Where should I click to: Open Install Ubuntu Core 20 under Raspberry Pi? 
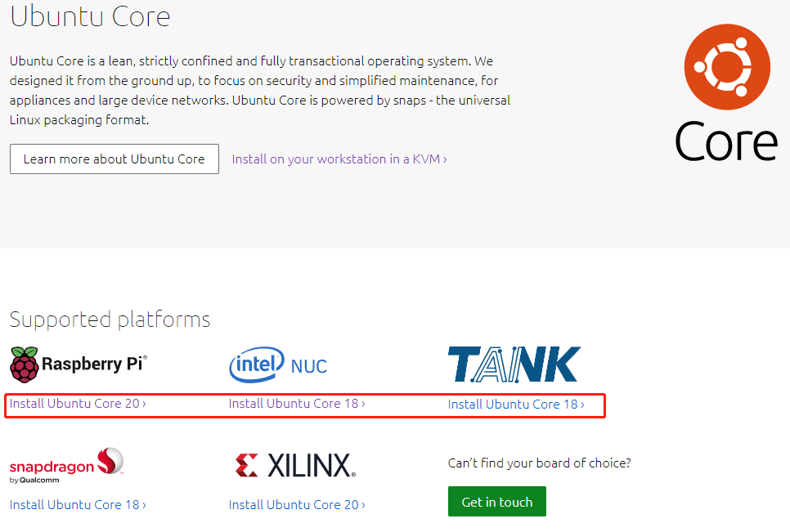78,404
